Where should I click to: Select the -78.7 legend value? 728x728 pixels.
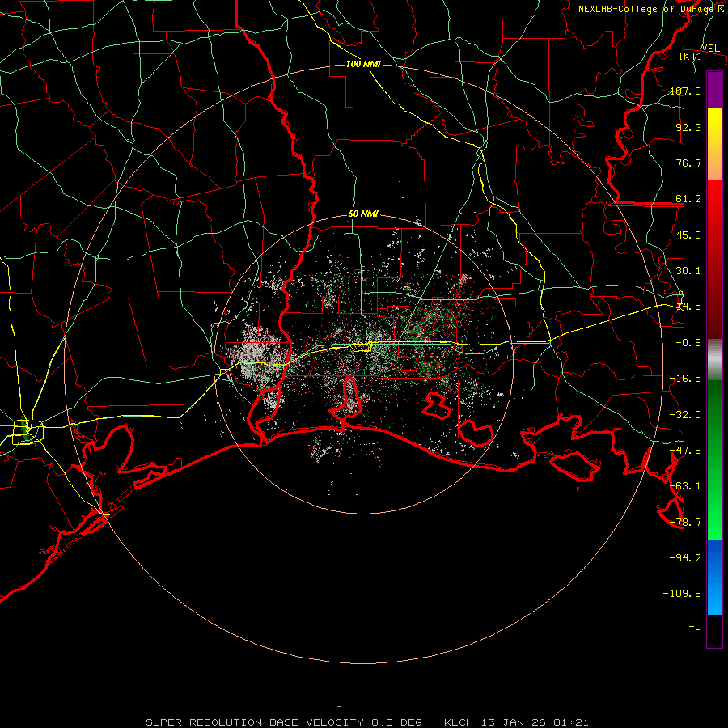tap(685, 523)
